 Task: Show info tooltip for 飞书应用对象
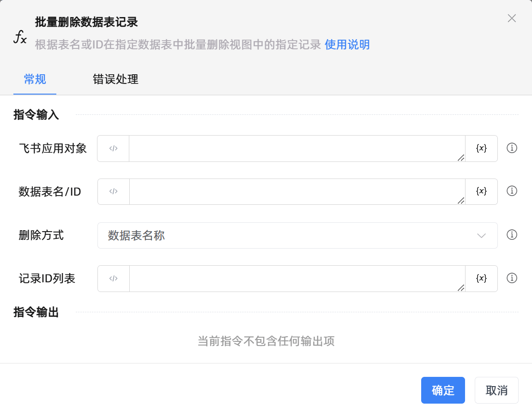coord(512,148)
